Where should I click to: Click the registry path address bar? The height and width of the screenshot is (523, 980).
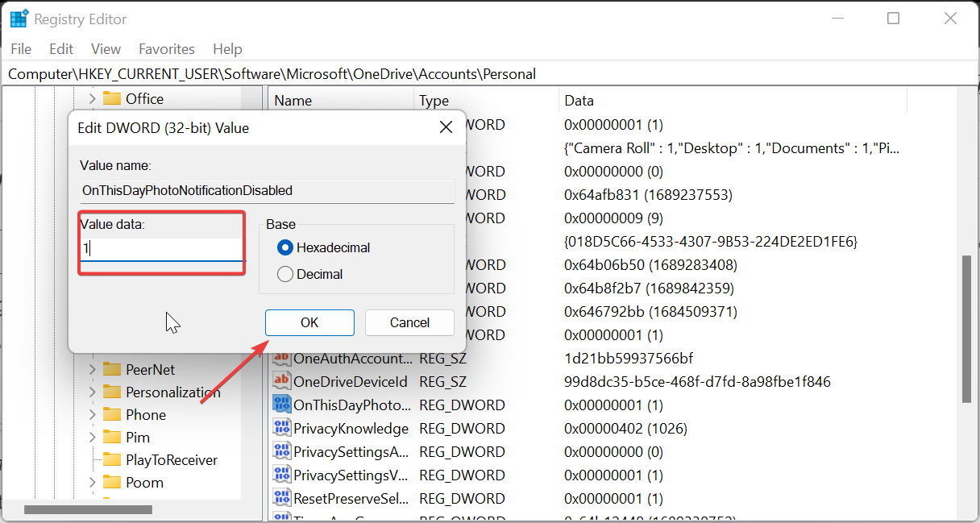tap(490, 74)
